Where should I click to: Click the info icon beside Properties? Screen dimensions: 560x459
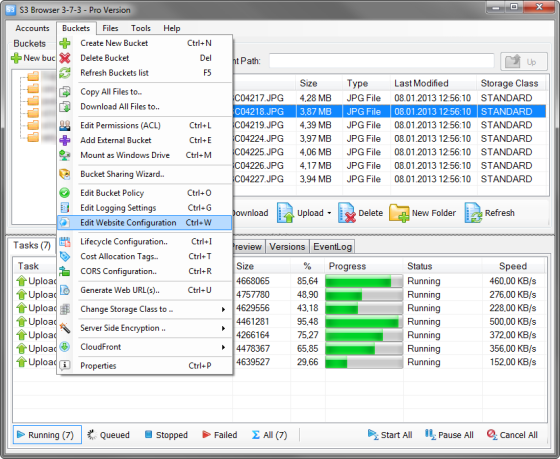(65, 365)
